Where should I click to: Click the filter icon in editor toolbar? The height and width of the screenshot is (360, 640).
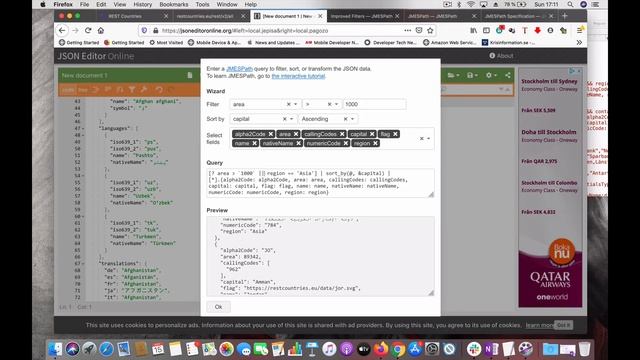pos(132,89)
